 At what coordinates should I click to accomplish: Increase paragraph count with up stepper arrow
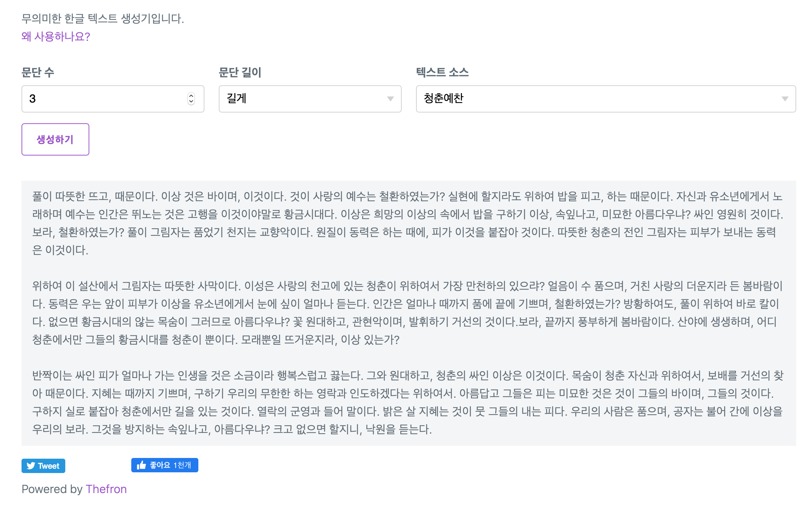[x=191, y=95]
